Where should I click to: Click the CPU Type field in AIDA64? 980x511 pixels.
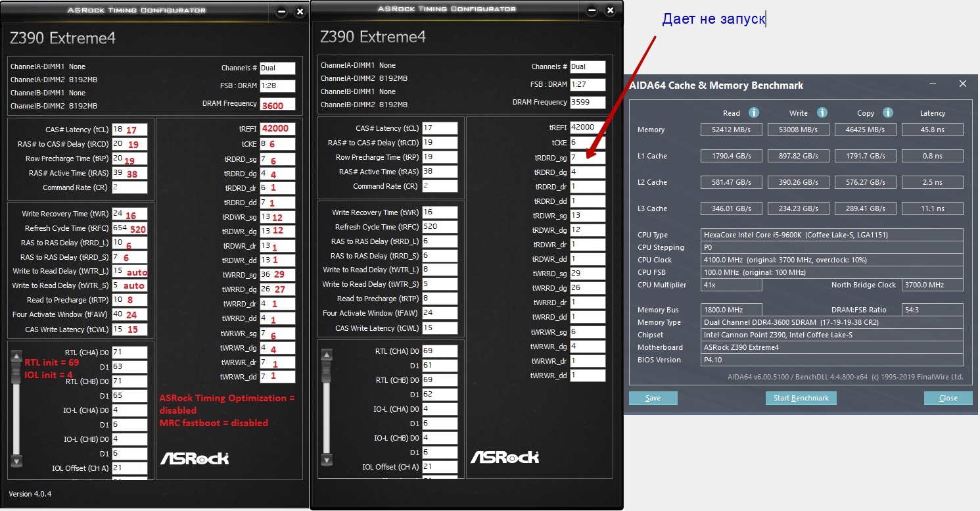832,235
